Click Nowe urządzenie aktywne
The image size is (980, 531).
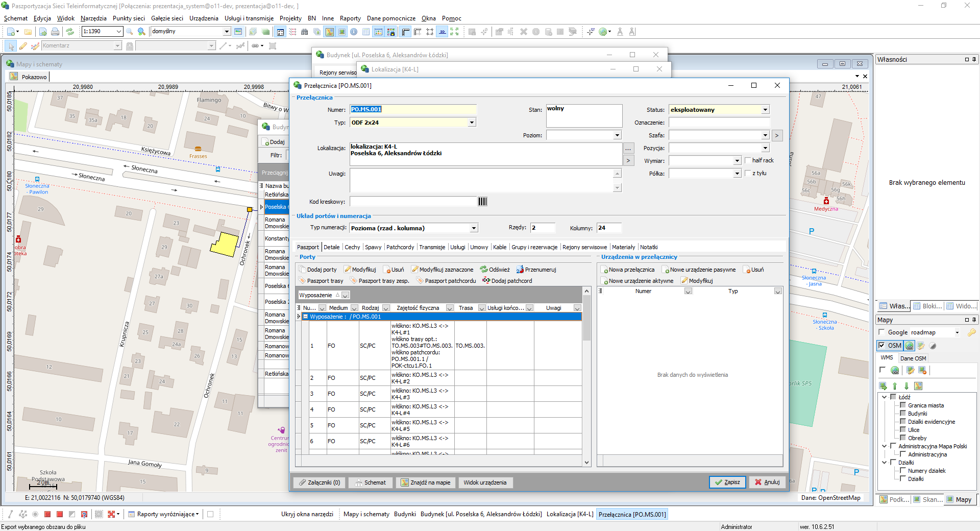(636, 281)
